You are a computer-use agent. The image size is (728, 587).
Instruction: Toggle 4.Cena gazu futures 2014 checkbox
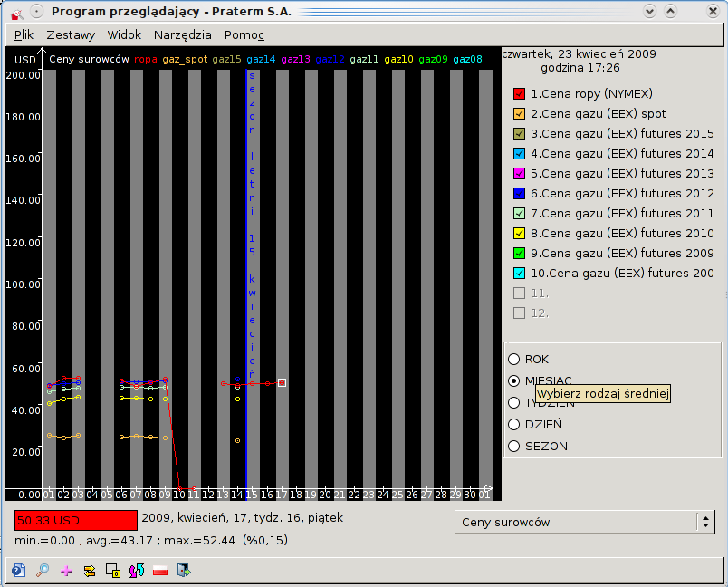click(x=519, y=154)
